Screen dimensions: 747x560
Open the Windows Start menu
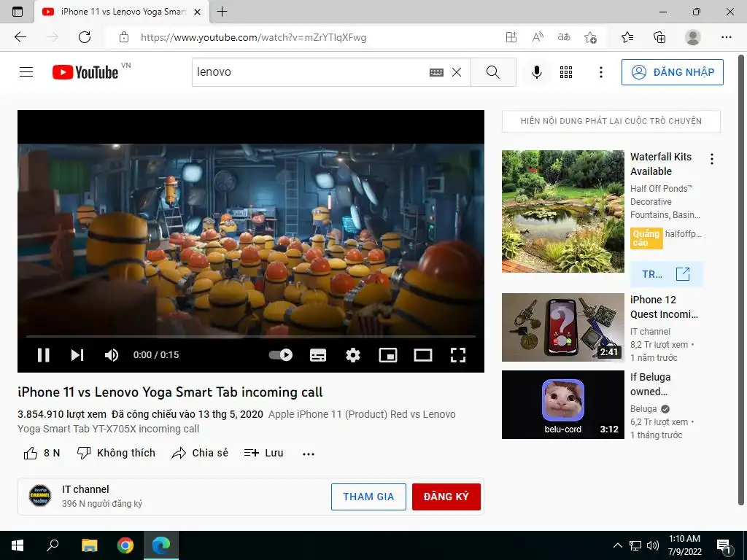(x=18, y=545)
